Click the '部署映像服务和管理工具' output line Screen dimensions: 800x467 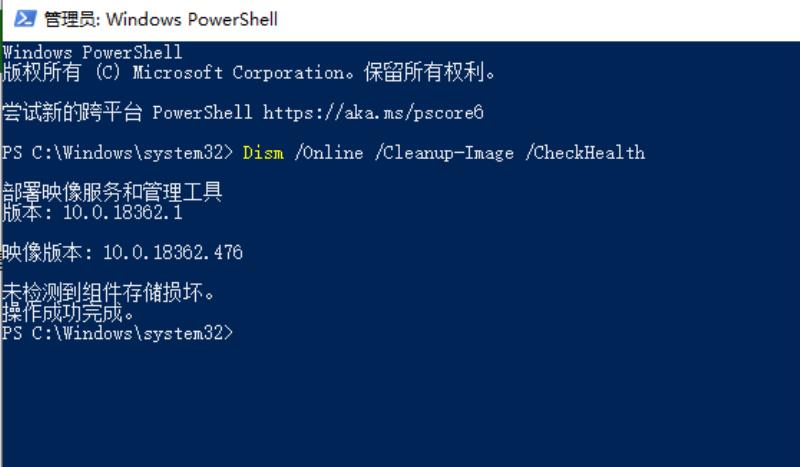112,192
